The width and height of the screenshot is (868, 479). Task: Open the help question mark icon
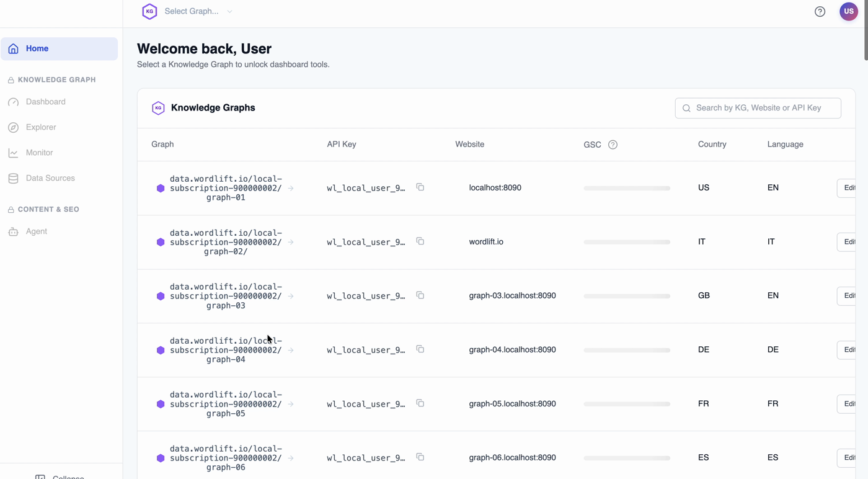820,11
